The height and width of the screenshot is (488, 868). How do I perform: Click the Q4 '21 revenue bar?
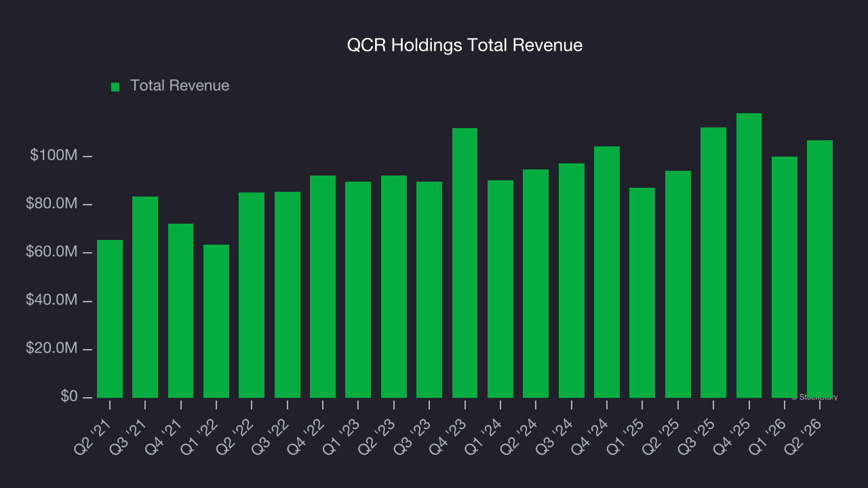[x=180, y=310]
